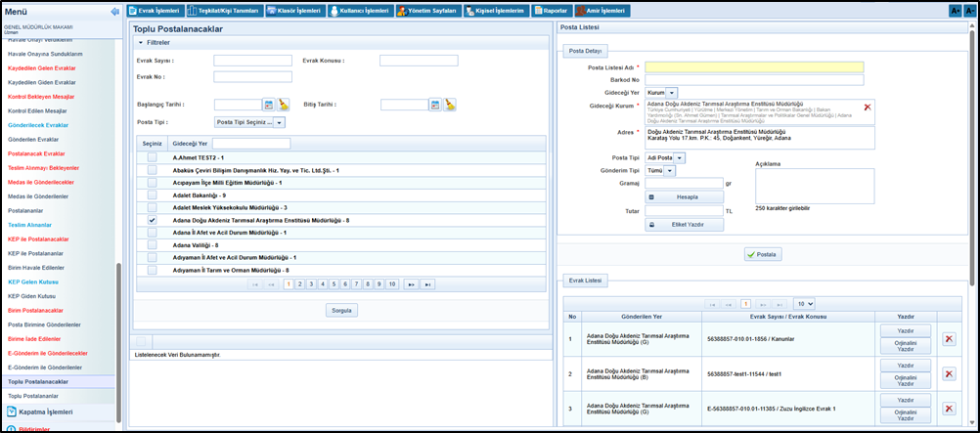Go to previous page in Evrak Listesi pager
Image resolution: width=980 pixels, height=433 pixels.
tap(729, 304)
